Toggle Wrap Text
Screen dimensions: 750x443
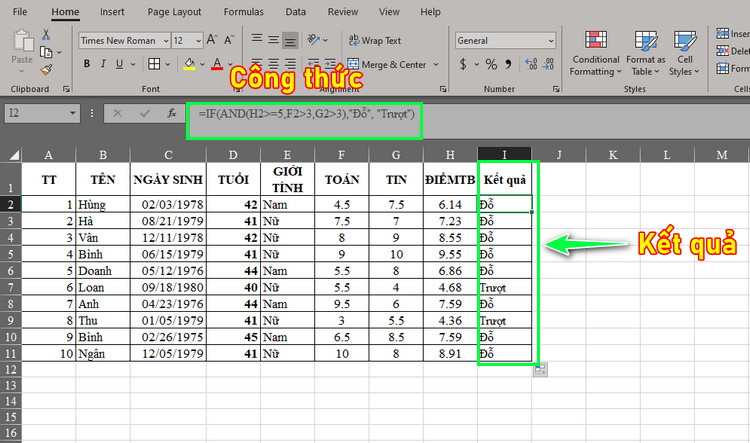(375, 41)
